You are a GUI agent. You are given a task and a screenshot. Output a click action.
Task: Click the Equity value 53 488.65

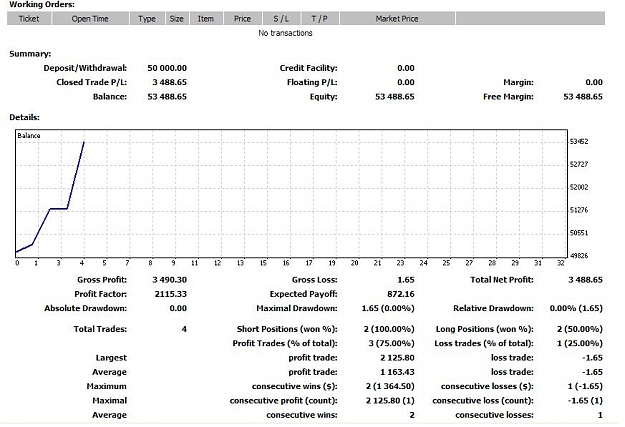(x=395, y=96)
